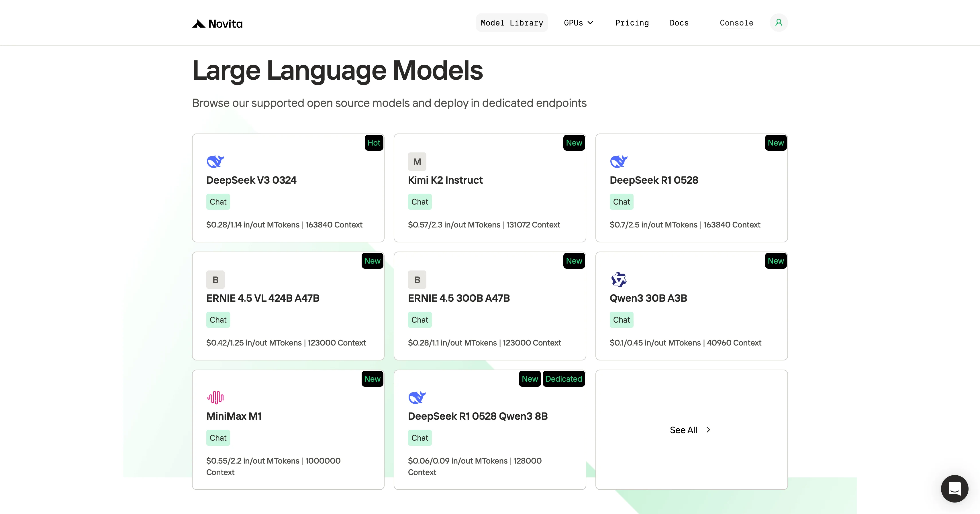Click the "$0.55/2.2 in/out MTokens" pricing text
This screenshot has height=514, width=980.
[x=253, y=460]
